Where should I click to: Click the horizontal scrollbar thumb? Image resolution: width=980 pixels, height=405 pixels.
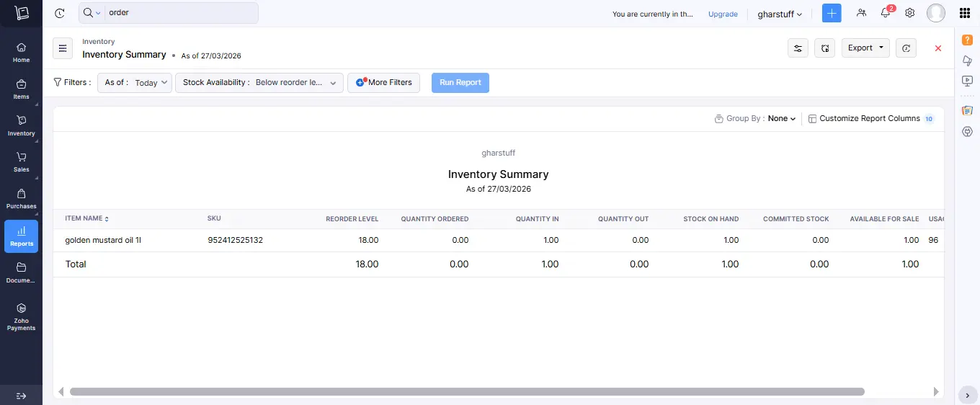pyautogui.click(x=467, y=391)
